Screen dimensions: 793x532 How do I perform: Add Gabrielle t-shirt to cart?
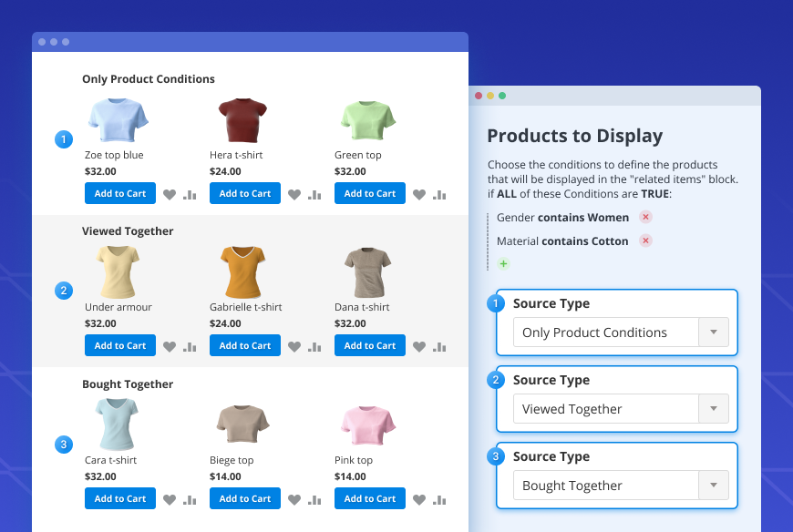[244, 345]
